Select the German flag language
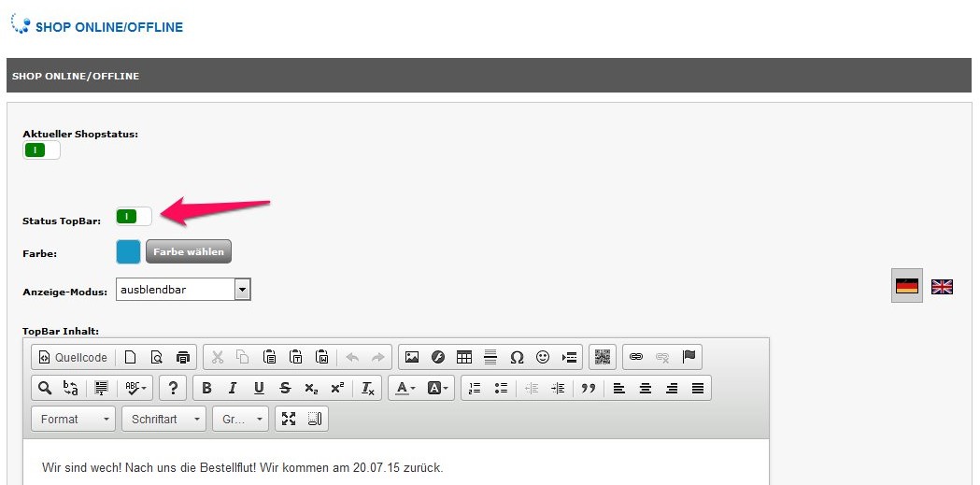Screen dimensions: 980x485 [906, 287]
